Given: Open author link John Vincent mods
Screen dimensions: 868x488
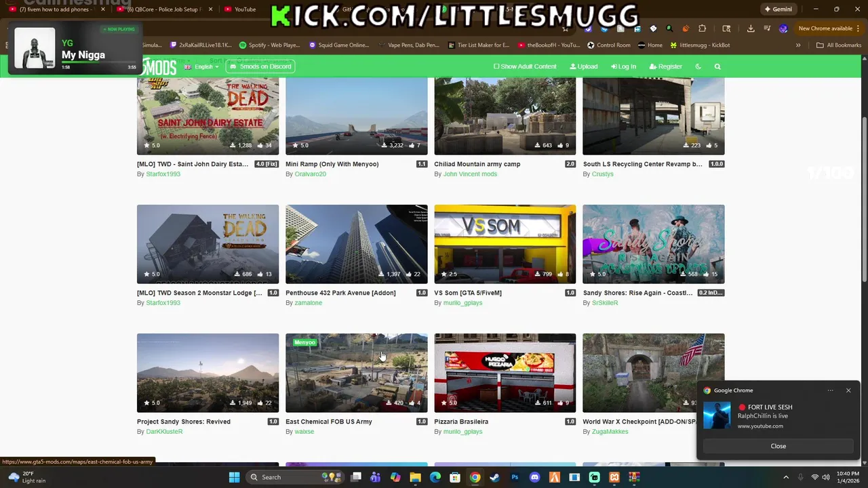Looking at the screenshot, I should pos(470,174).
